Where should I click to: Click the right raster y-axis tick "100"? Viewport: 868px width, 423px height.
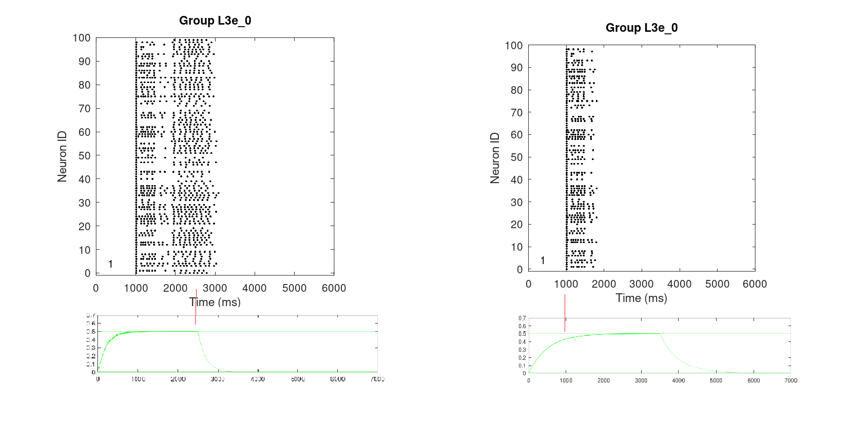click(514, 46)
